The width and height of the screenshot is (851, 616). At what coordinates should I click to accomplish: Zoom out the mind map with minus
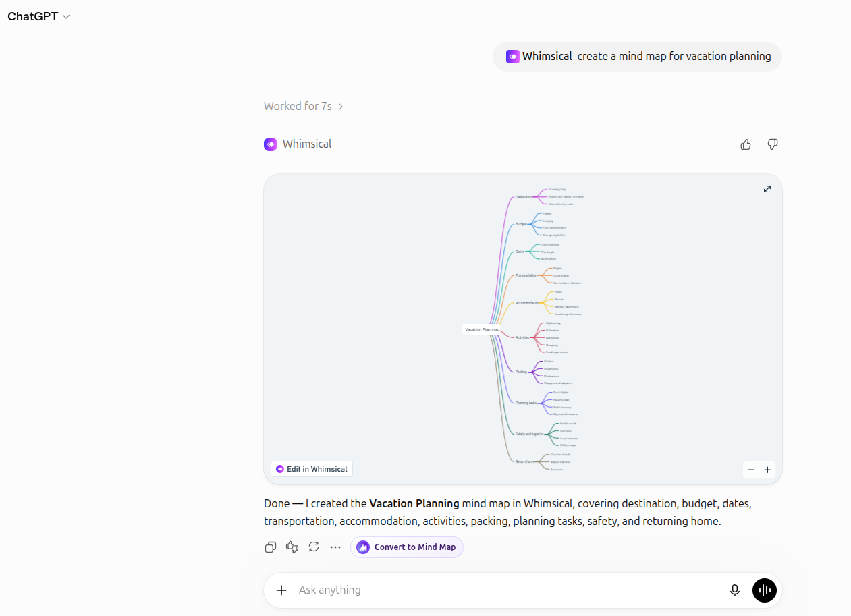(751, 470)
